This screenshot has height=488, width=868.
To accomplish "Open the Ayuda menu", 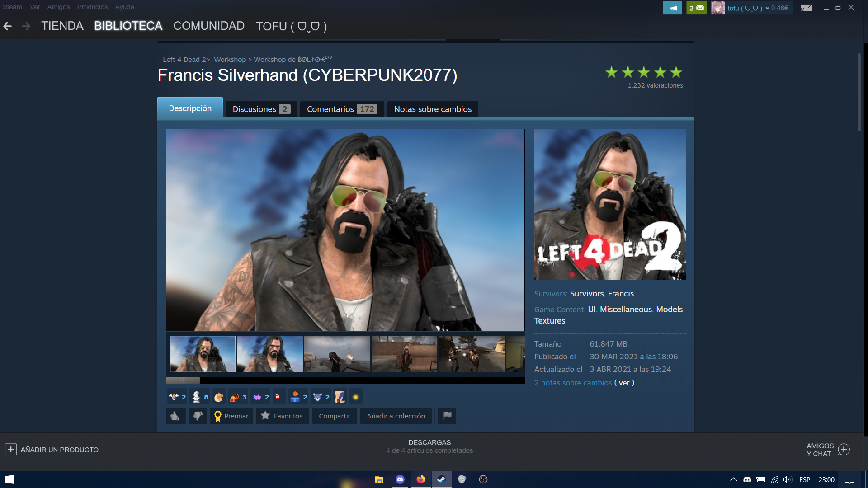I will point(124,7).
